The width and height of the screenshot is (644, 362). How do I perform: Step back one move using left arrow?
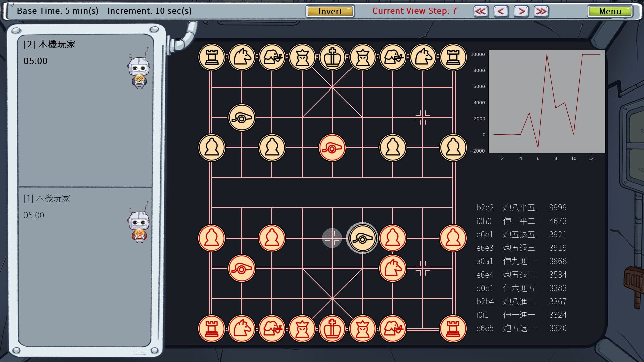click(501, 11)
